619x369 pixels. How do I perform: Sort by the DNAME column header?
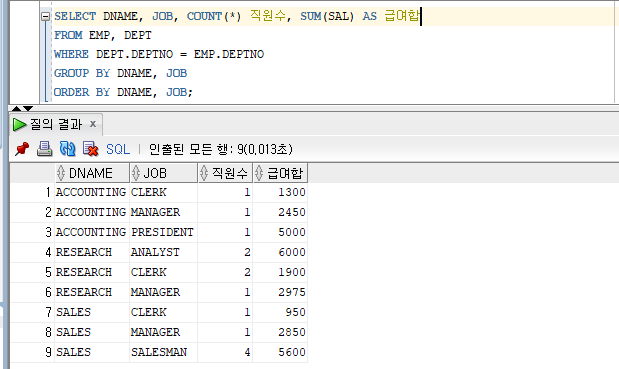pos(92,173)
